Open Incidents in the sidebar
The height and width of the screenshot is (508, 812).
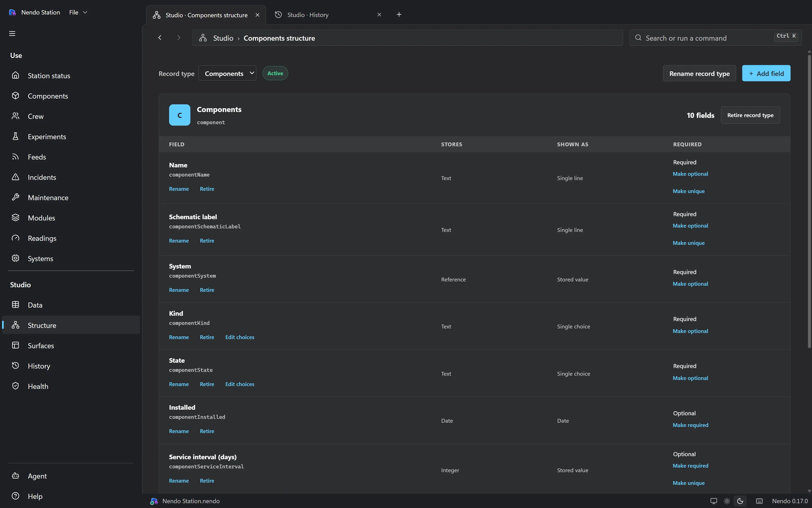(71, 177)
